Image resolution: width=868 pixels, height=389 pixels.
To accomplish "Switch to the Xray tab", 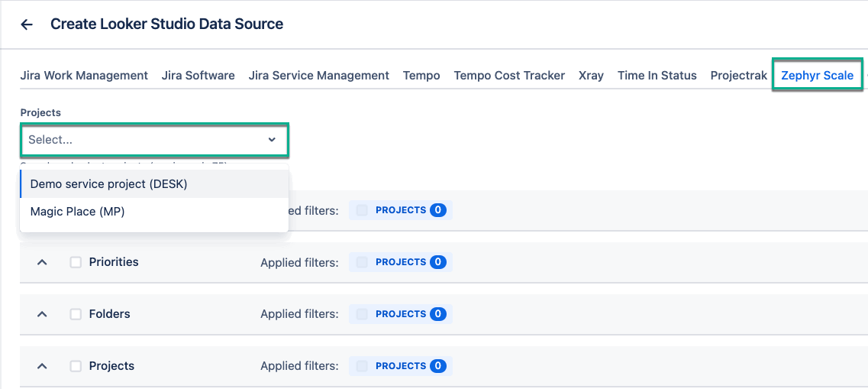I will click(591, 76).
